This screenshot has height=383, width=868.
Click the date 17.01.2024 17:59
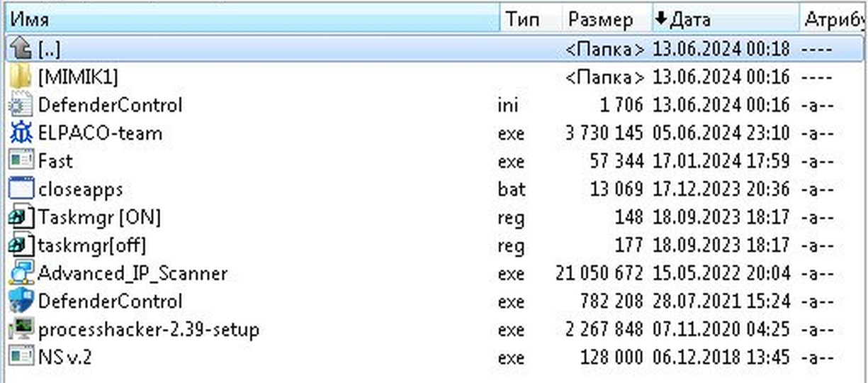721,161
